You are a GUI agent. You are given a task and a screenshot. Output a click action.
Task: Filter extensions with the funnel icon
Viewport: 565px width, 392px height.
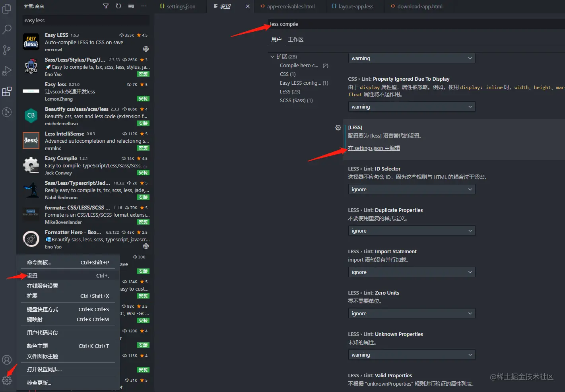click(x=106, y=6)
